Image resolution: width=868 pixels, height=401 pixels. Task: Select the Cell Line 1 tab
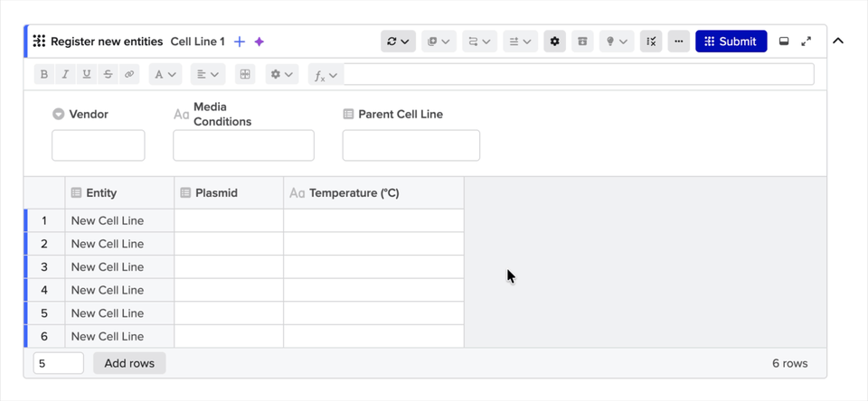click(197, 42)
